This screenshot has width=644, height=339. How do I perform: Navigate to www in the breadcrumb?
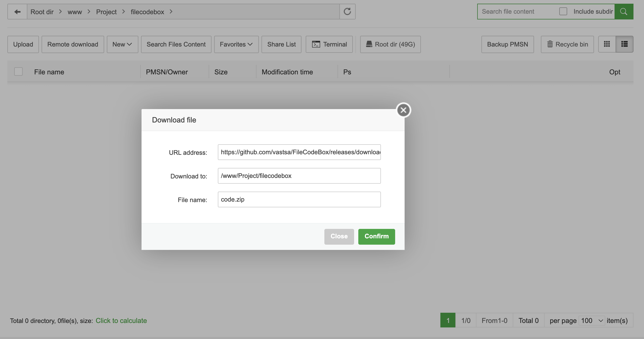click(75, 12)
